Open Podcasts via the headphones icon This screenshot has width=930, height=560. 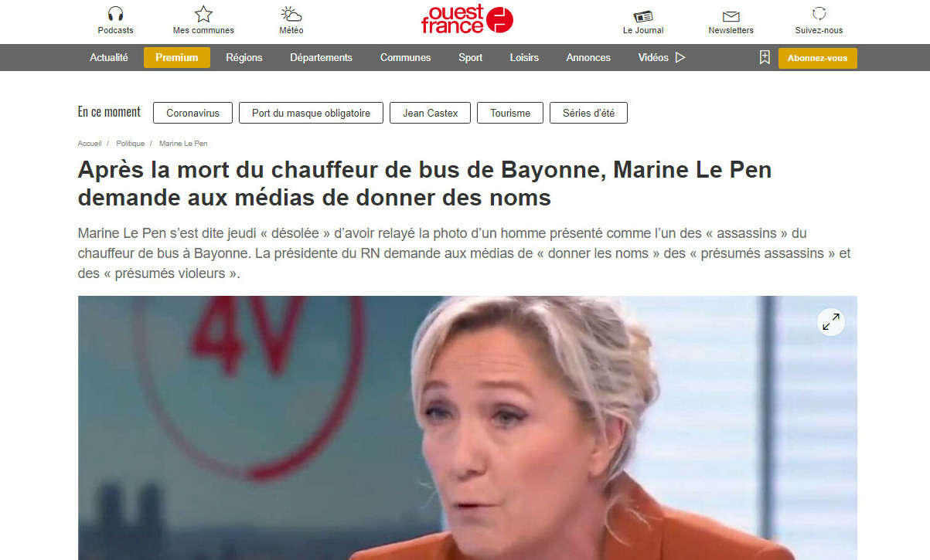coord(115,14)
